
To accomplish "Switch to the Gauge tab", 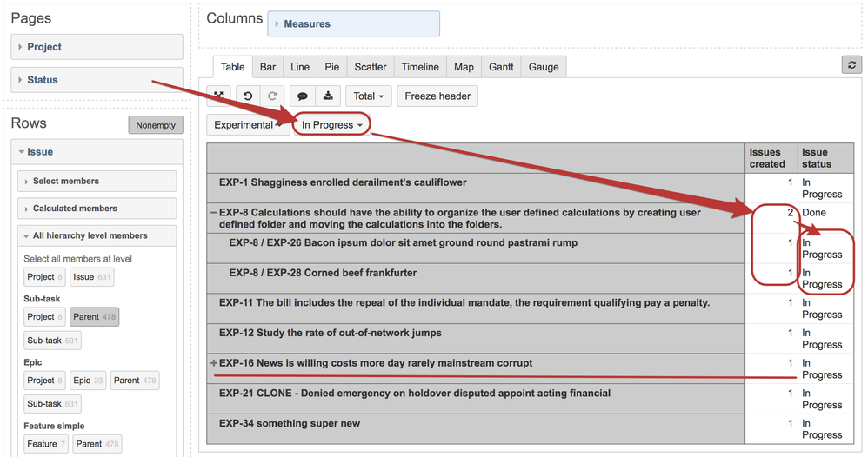I will [544, 67].
